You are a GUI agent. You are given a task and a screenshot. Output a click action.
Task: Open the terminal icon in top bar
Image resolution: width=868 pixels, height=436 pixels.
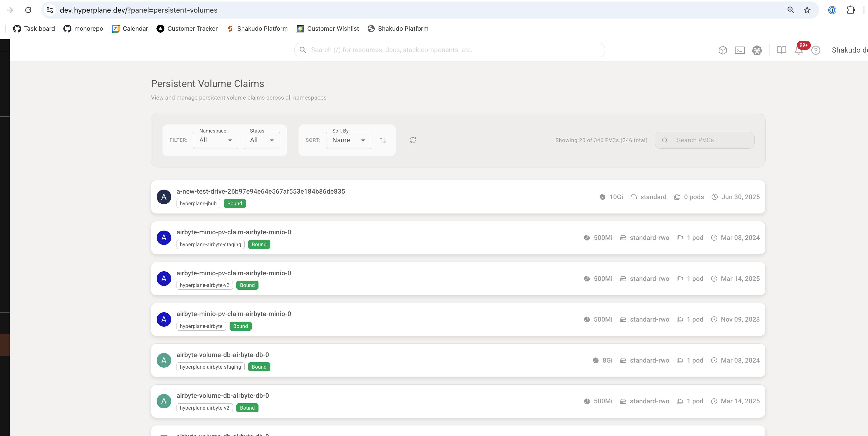pos(740,50)
